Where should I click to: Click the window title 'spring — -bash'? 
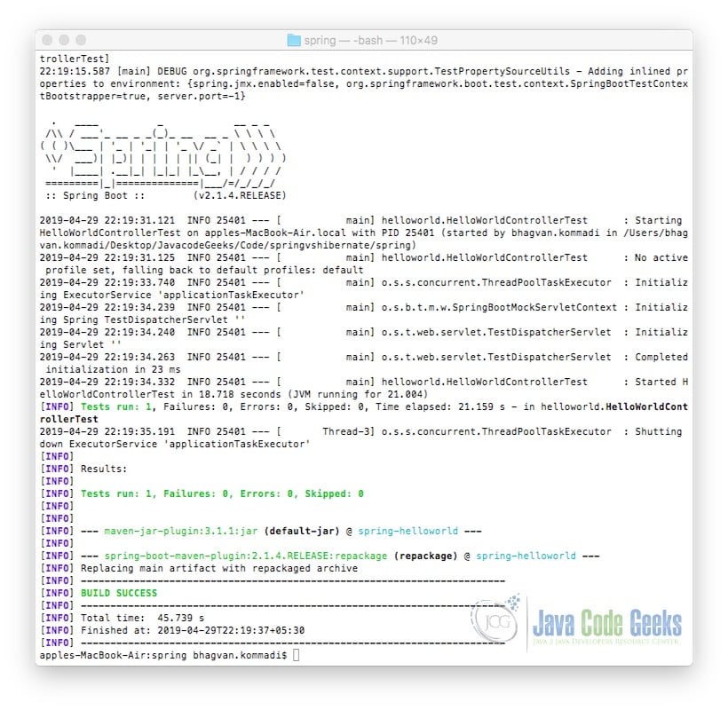click(360, 39)
